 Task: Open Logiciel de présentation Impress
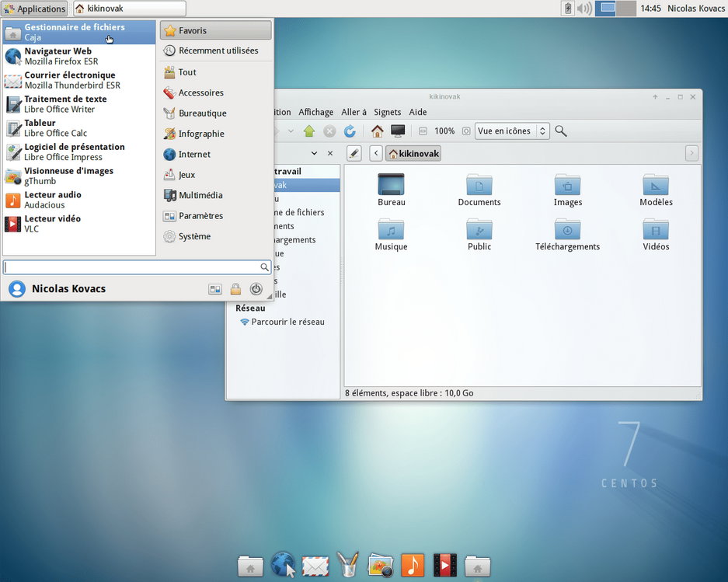[79, 152]
